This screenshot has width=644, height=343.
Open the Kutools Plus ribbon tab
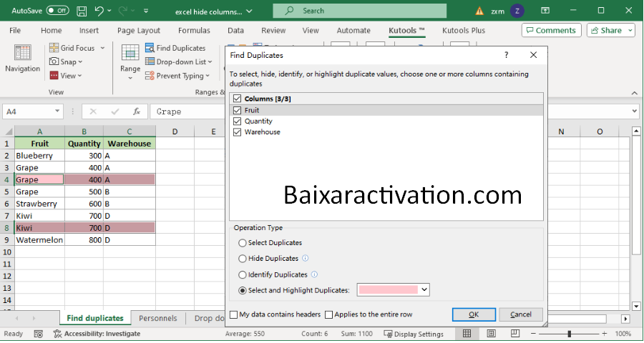pyautogui.click(x=464, y=30)
